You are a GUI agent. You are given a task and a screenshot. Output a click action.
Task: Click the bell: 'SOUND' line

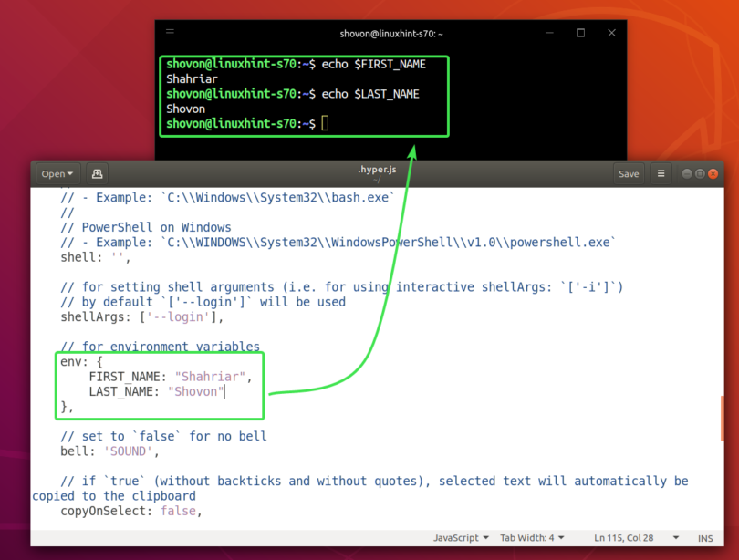[x=109, y=451]
